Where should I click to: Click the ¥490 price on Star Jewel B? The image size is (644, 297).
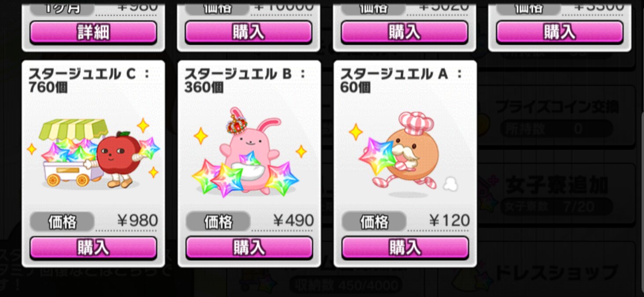coord(293,221)
